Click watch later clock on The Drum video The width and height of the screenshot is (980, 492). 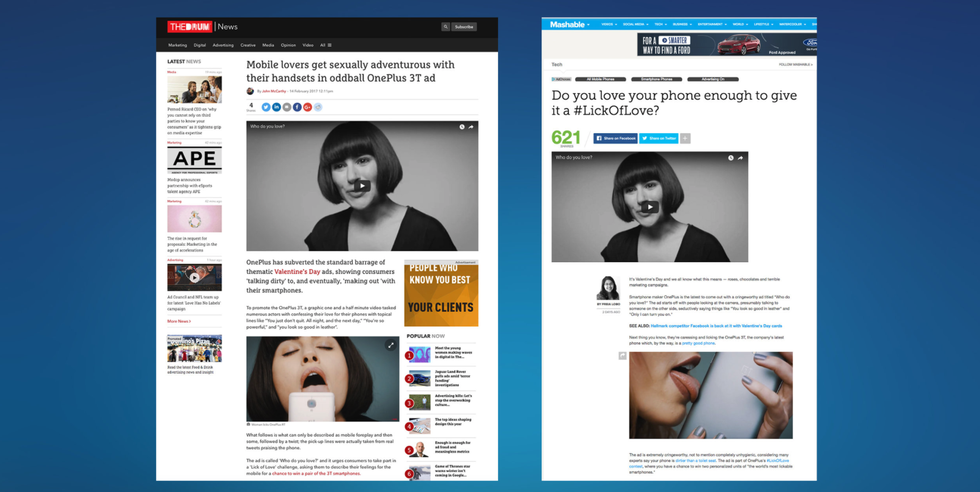click(462, 127)
